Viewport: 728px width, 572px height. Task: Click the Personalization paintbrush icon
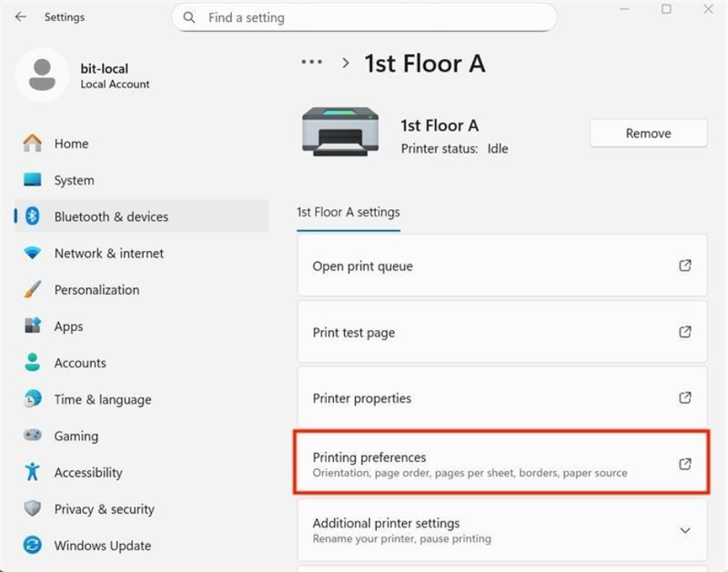pos(33,289)
